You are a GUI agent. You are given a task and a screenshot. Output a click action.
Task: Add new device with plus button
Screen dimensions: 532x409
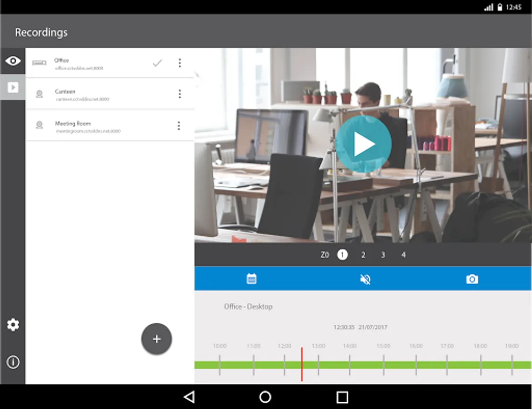[x=156, y=339]
